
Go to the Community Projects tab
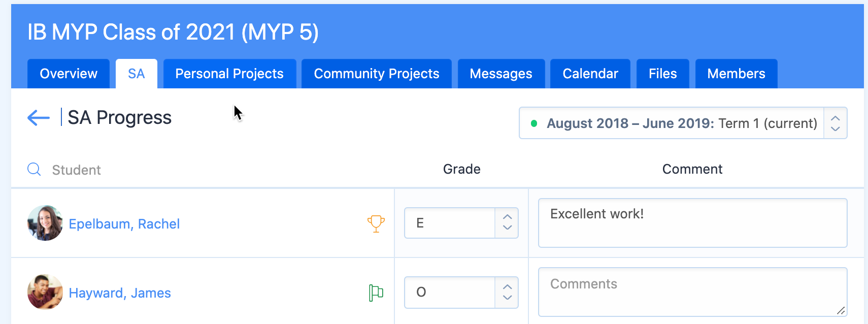coord(377,74)
